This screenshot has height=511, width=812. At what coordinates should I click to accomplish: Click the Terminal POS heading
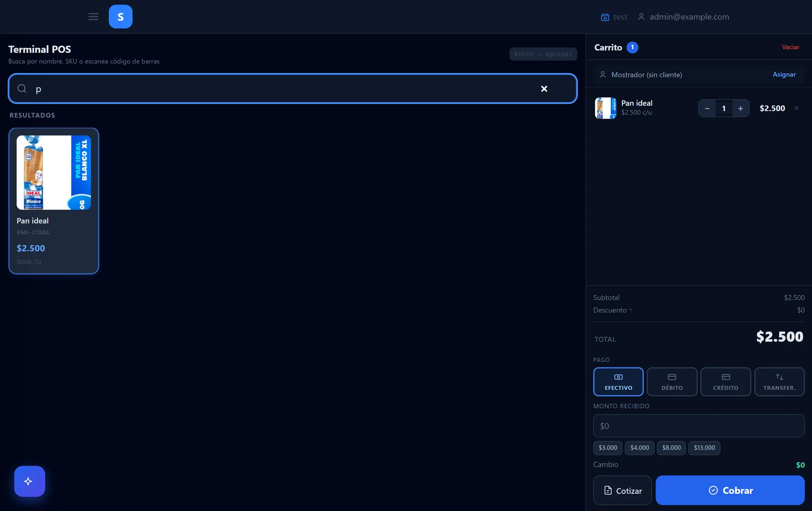point(40,49)
